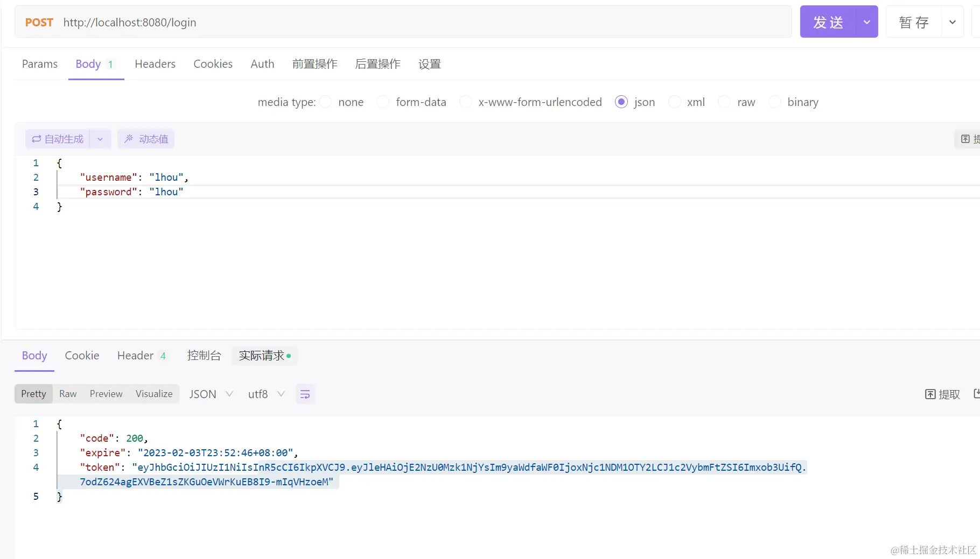Open the response Header tab
This screenshot has width=980, height=559.
tap(142, 356)
